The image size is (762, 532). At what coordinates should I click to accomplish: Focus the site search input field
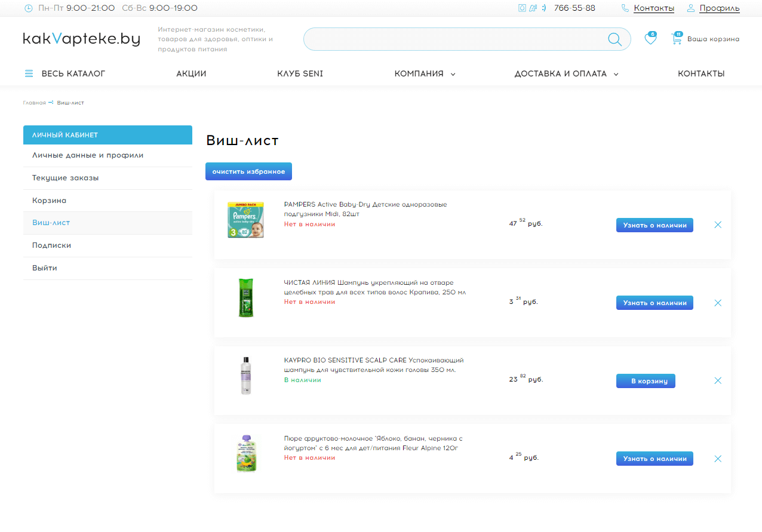(x=454, y=39)
